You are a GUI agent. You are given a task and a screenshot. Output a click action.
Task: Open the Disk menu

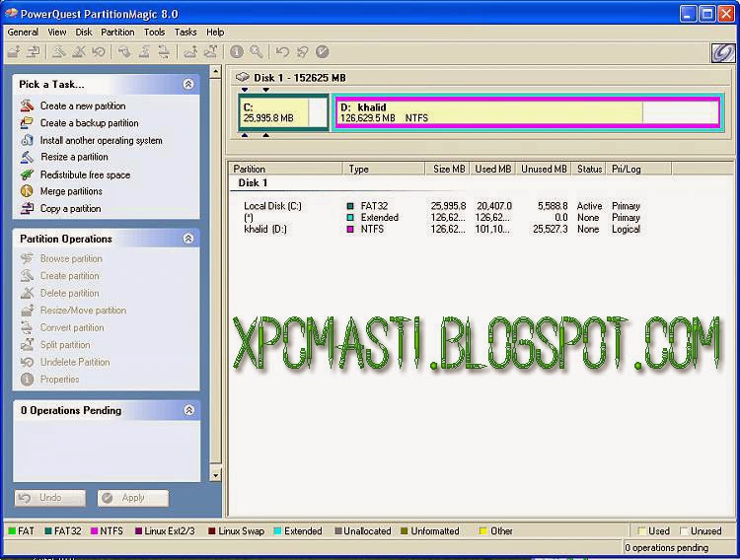click(x=84, y=33)
